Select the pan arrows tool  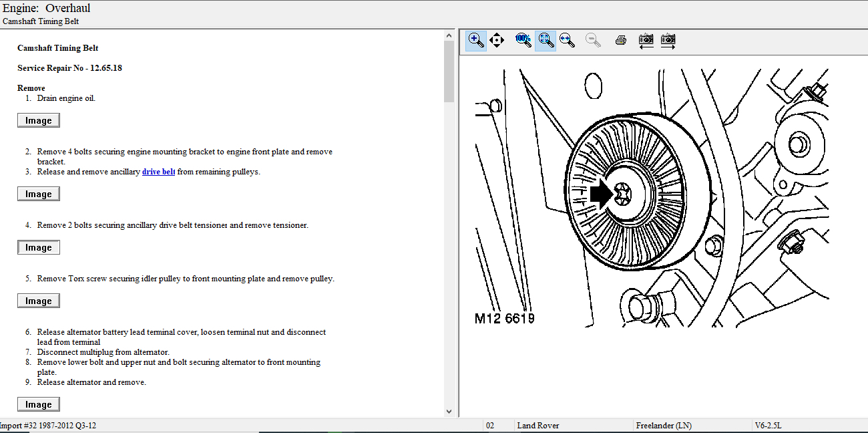click(497, 40)
